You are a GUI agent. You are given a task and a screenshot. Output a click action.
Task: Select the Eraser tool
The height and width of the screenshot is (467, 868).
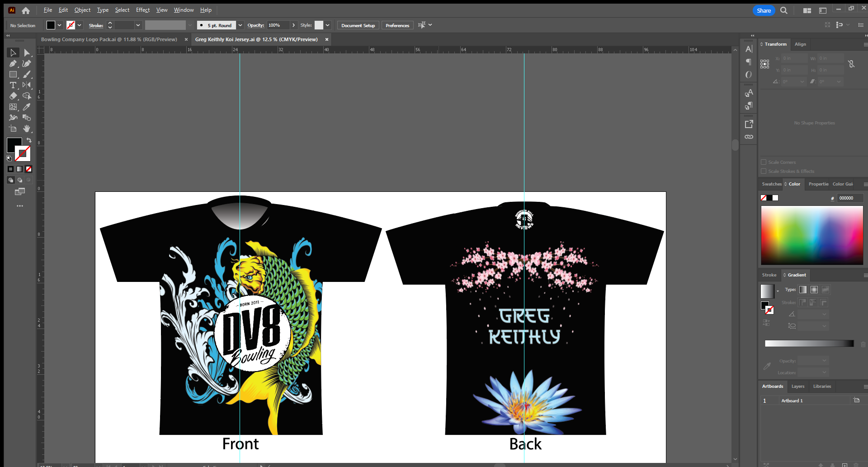point(13,96)
